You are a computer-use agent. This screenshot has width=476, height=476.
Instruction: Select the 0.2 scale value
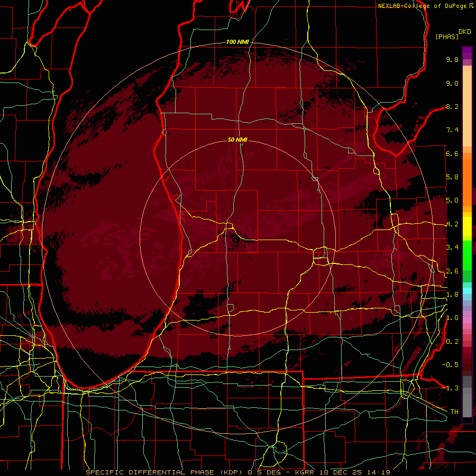pyautogui.click(x=452, y=342)
